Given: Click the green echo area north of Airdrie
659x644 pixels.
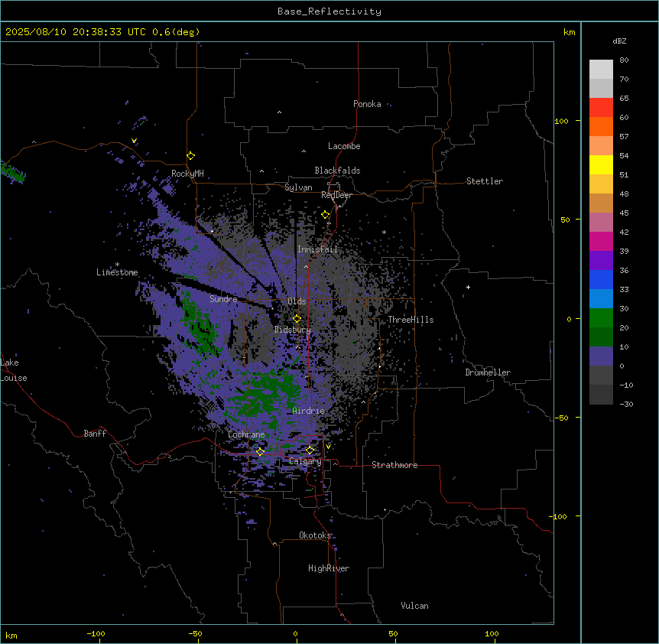Looking at the screenshot, I should point(267,391).
